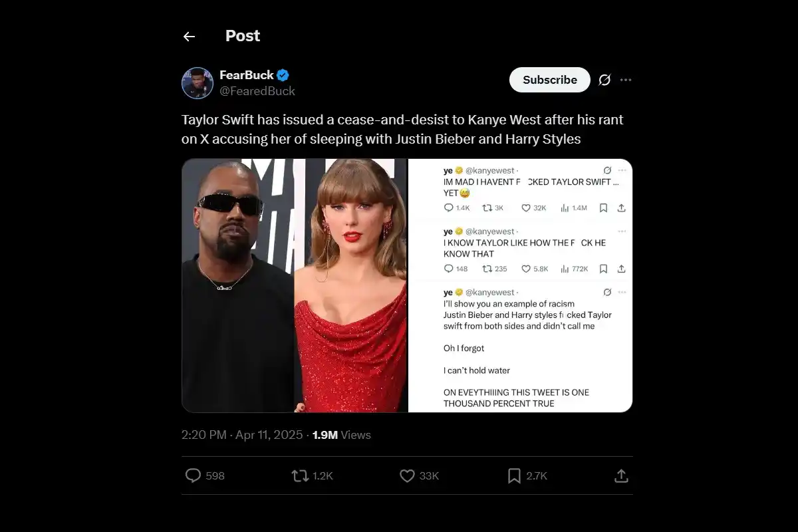Share the post via the share icon

[x=621, y=475]
